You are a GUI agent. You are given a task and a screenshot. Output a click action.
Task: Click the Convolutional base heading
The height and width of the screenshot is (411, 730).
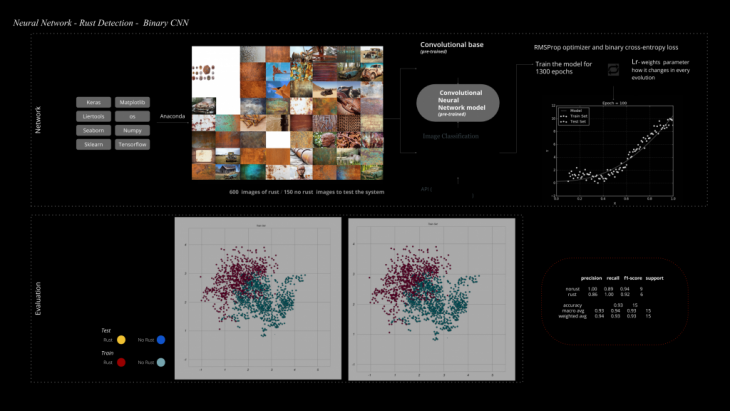[450, 45]
